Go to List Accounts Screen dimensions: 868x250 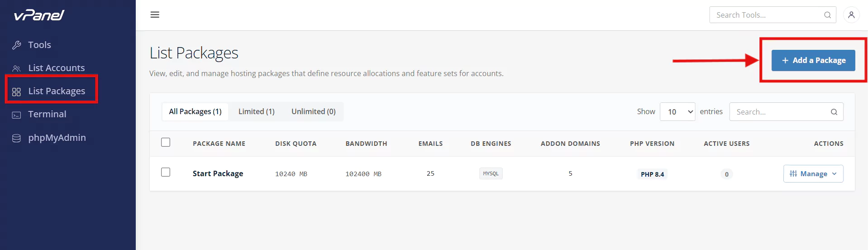tap(57, 68)
